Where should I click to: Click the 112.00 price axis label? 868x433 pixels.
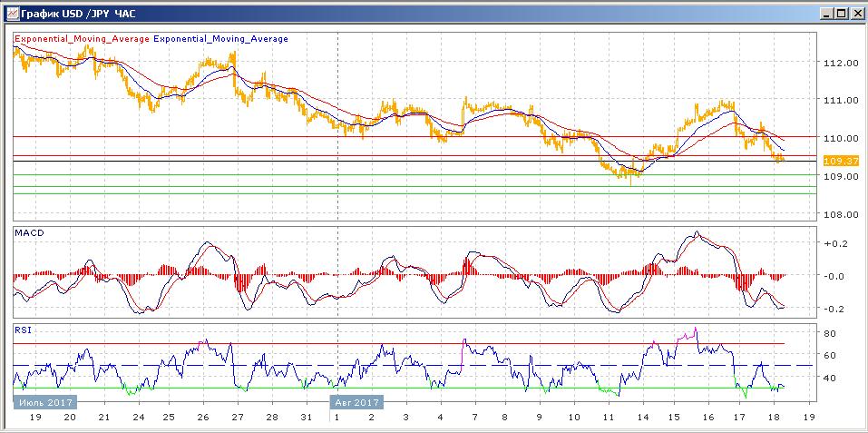[x=838, y=64]
